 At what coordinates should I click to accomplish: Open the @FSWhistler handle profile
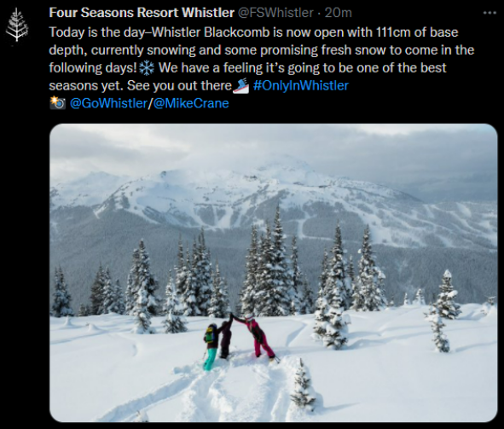pyautogui.click(x=275, y=13)
